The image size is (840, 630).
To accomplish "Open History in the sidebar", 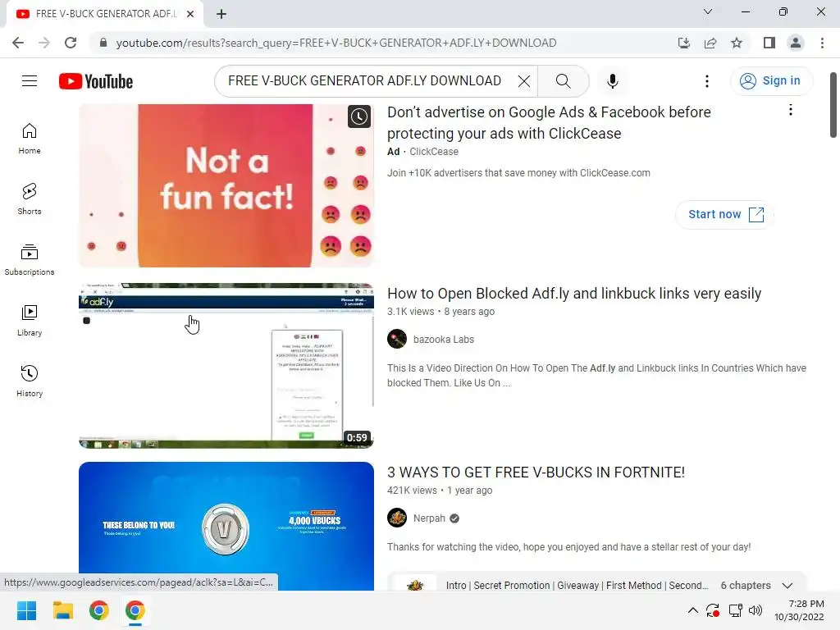I will (x=30, y=381).
